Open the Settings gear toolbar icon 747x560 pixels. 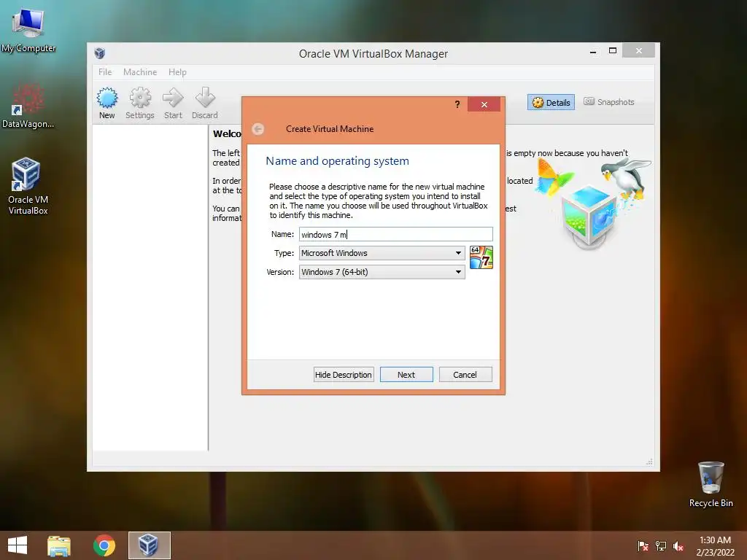click(x=139, y=103)
